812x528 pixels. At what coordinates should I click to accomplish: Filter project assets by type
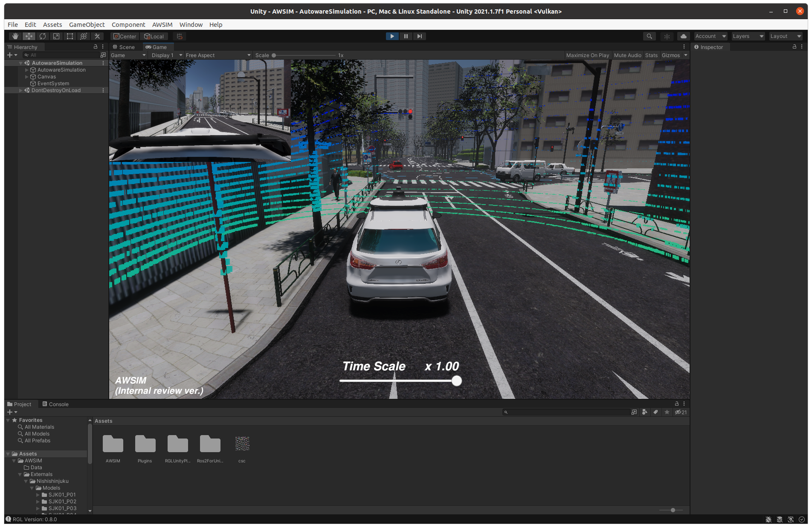point(644,412)
